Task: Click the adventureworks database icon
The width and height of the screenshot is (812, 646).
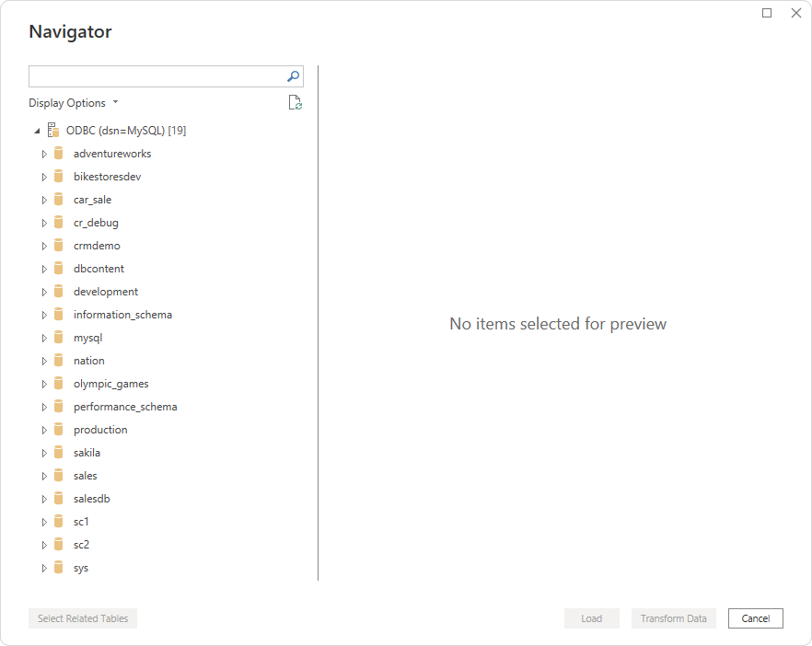Action: [59, 154]
